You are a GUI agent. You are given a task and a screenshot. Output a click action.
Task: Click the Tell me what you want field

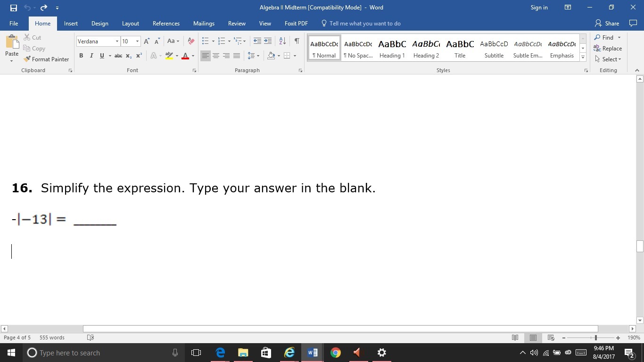pos(364,24)
